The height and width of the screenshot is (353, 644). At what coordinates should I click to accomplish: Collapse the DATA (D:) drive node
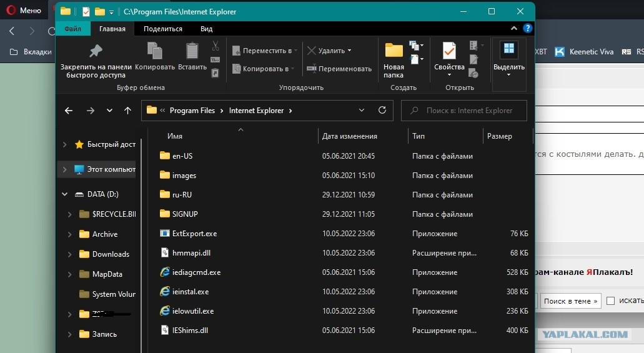tap(64, 194)
